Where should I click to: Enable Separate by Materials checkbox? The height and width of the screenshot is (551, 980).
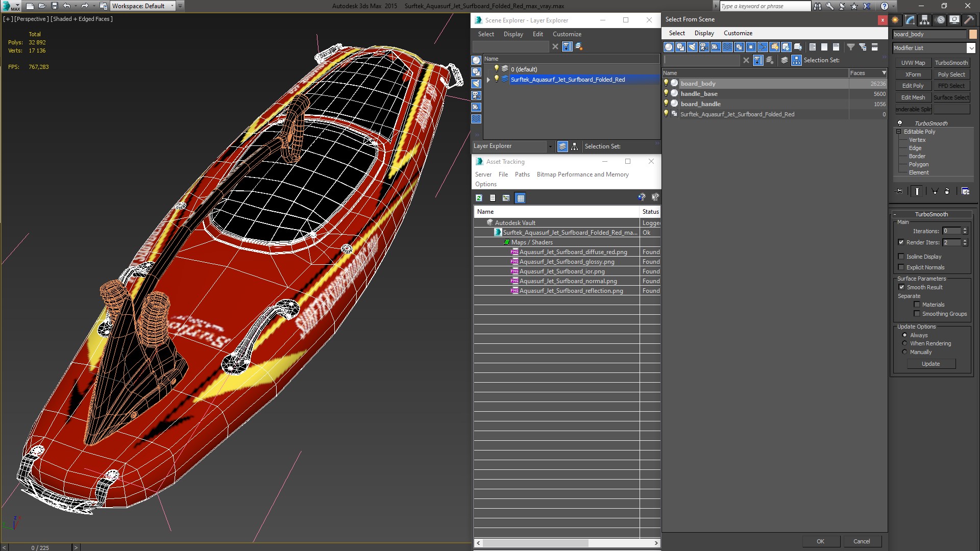[x=917, y=305]
